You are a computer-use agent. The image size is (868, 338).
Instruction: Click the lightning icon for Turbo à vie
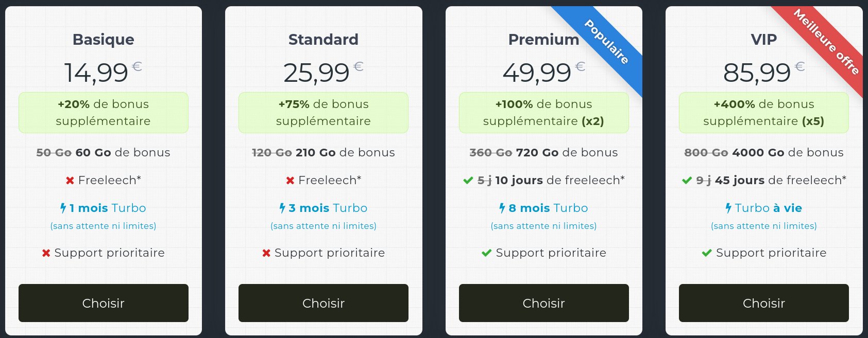[x=728, y=208]
